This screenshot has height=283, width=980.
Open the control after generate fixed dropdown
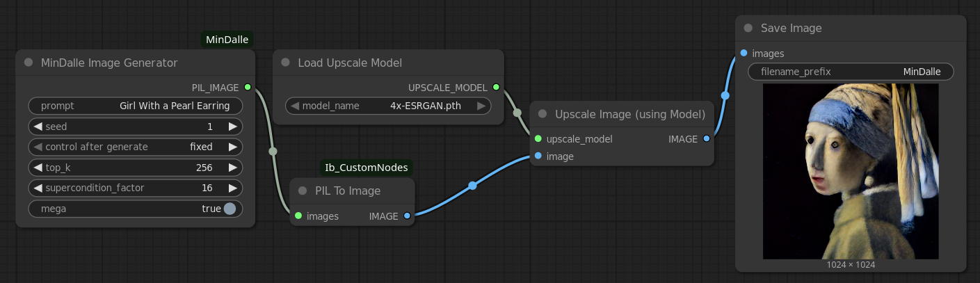click(x=136, y=147)
